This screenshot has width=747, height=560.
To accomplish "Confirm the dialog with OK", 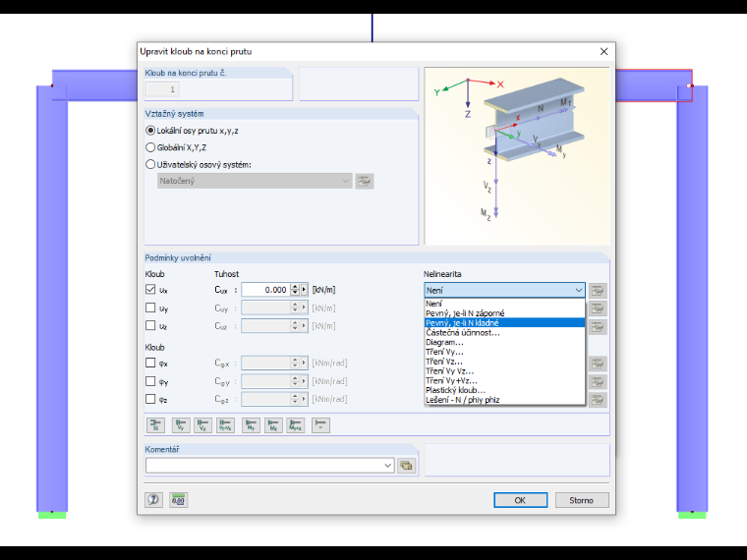I will (x=520, y=500).
